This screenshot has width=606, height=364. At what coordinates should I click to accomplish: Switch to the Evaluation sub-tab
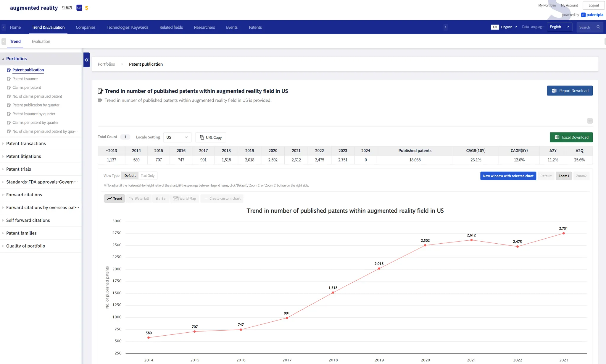tap(41, 41)
